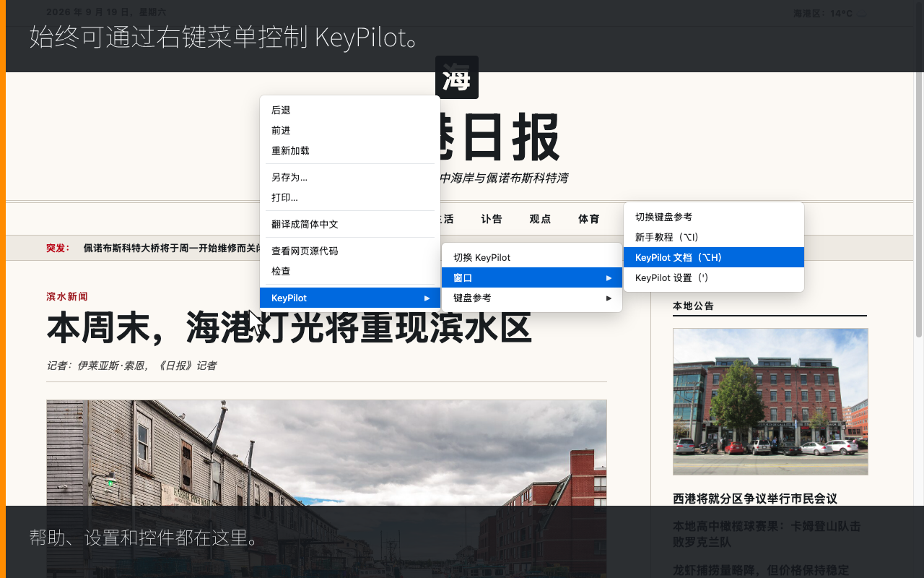Click 重新加载 in the context menu
924x578 pixels.
click(x=350, y=151)
